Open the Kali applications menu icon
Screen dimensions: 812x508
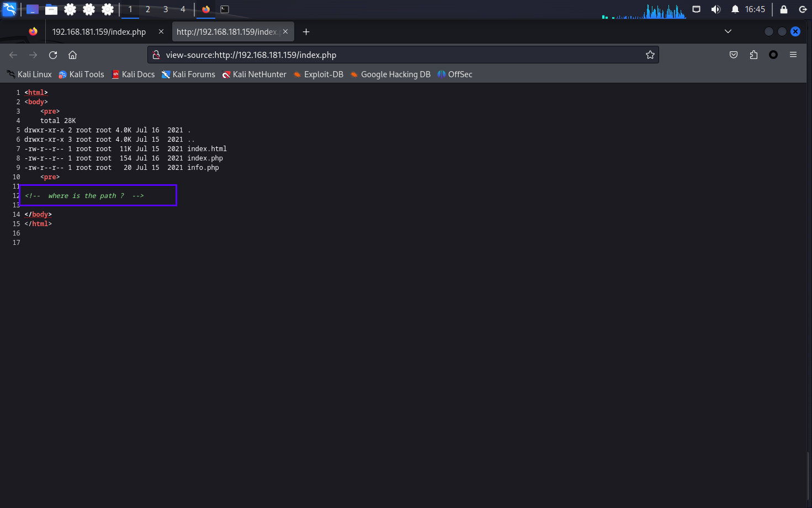click(9, 9)
